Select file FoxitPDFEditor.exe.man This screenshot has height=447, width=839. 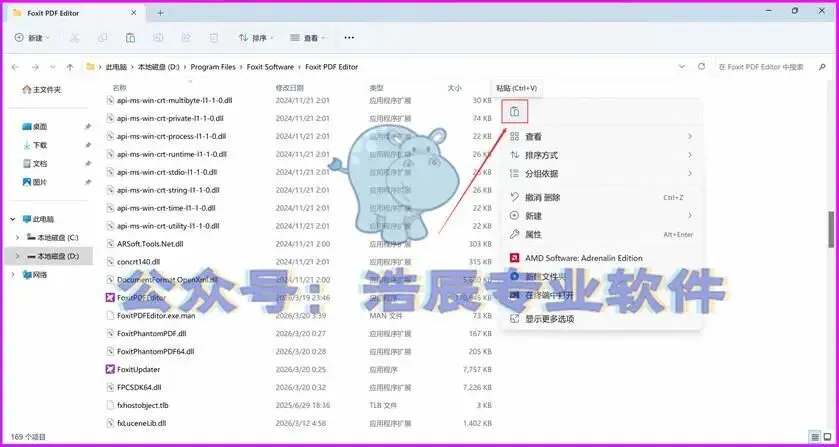pos(156,316)
